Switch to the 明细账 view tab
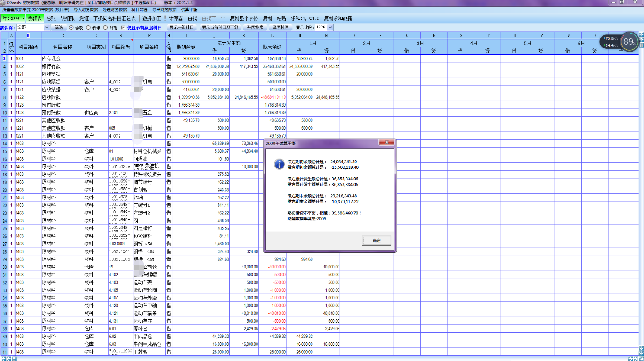The image size is (644, 361). (67, 18)
